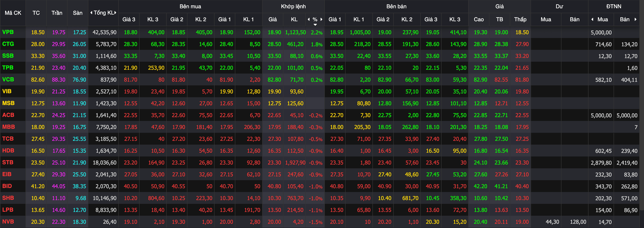Click SSB change value 0.6%
Viewport: 644px width, 228px height.
coord(317,56)
